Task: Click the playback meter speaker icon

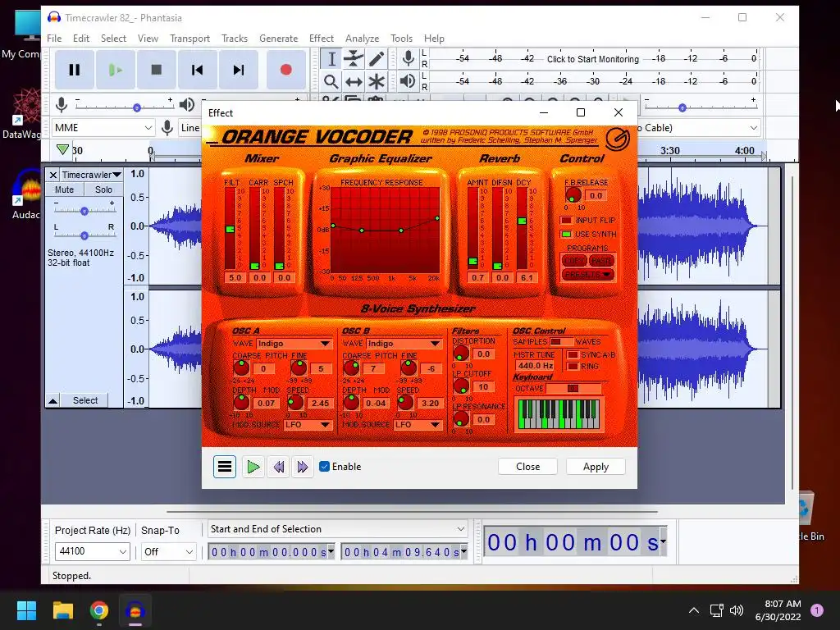Action: [x=408, y=81]
